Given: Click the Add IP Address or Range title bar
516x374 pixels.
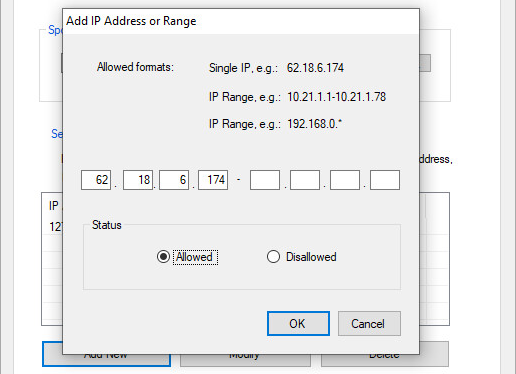Looking at the screenshot, I should [x=241, y=21].
